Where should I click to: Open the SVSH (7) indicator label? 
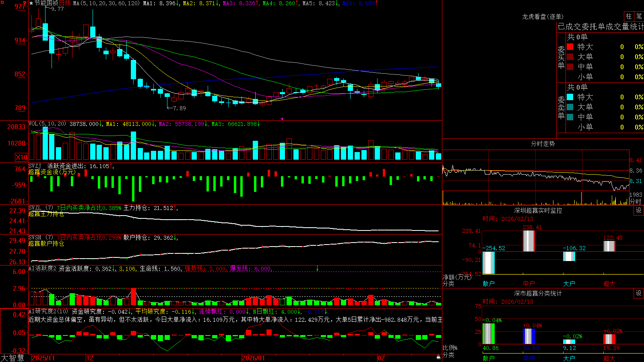41,238
